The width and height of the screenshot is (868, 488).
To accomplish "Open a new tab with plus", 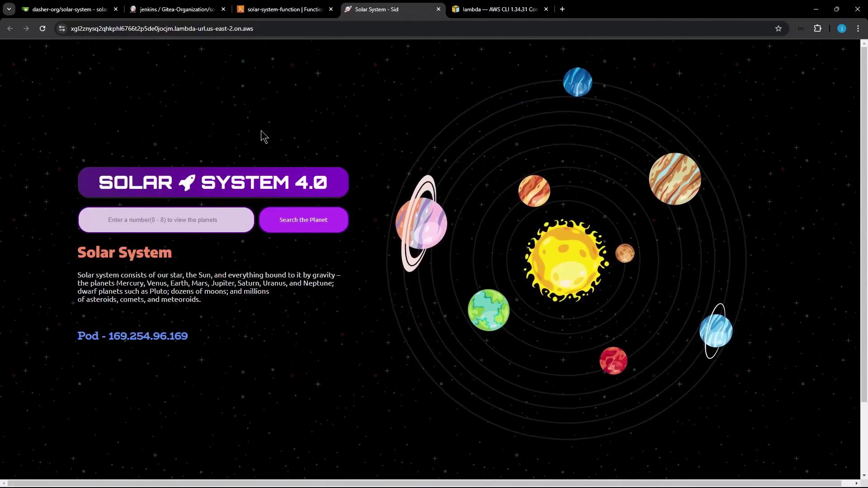I will click(562, 9).
